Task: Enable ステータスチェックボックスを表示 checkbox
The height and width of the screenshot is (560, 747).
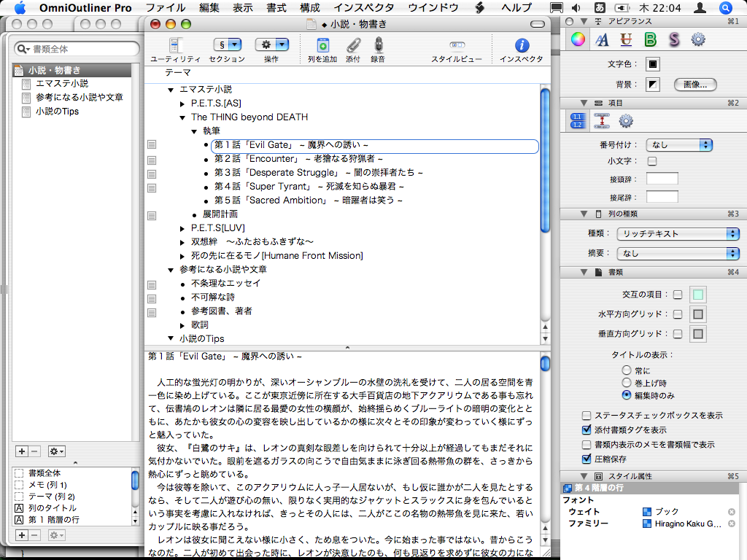Action: [x=587, y=415]
